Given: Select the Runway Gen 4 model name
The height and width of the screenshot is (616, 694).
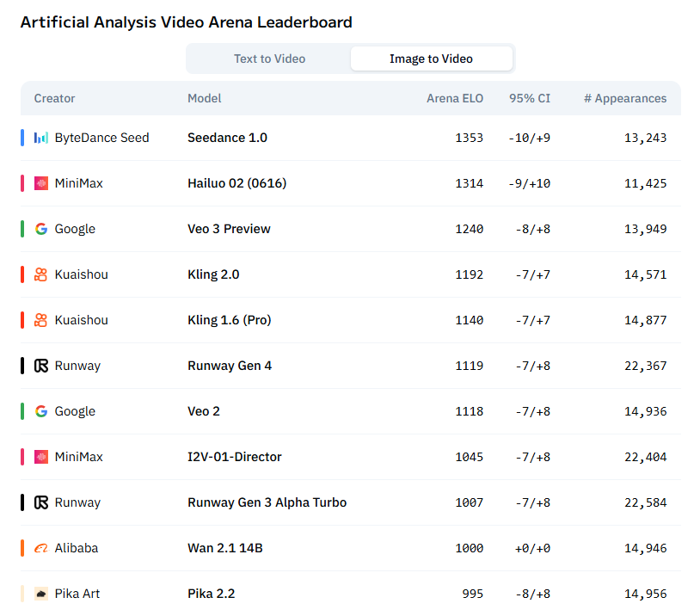Looking at the screenshot, I should pyautogui.click(x=230, y=366).
